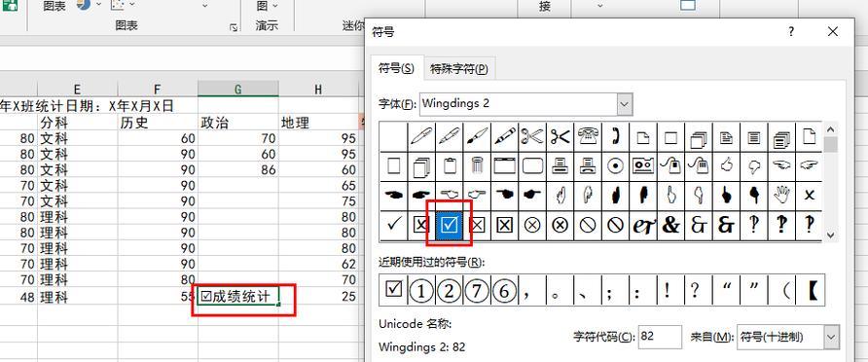Image resolution: width=868 pixels, height=362 pixels.
Task: Select recently used question mark
Action: (x=698, y=289)
